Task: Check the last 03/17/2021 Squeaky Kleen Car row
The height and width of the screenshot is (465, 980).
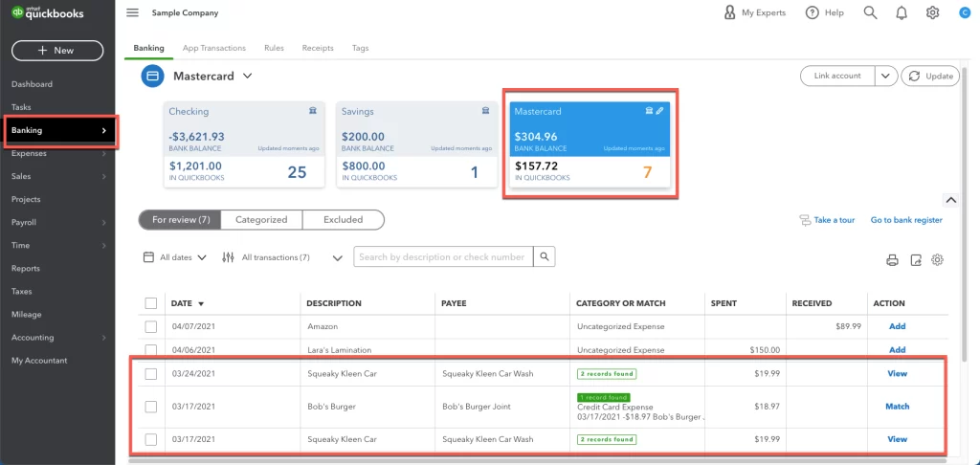Action: pos(150,439)
